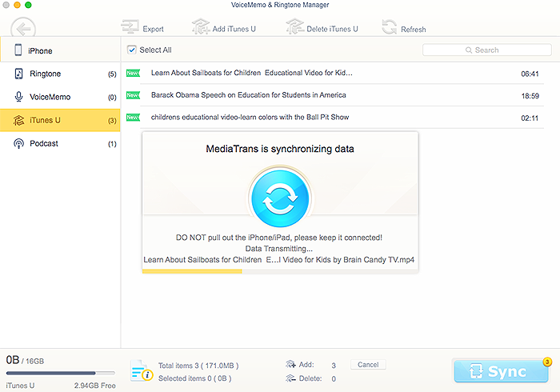Image resolution: width=560 pixels, height=392 pixels.
Task: Click the 06:41 duration
Action: (530, 74)
